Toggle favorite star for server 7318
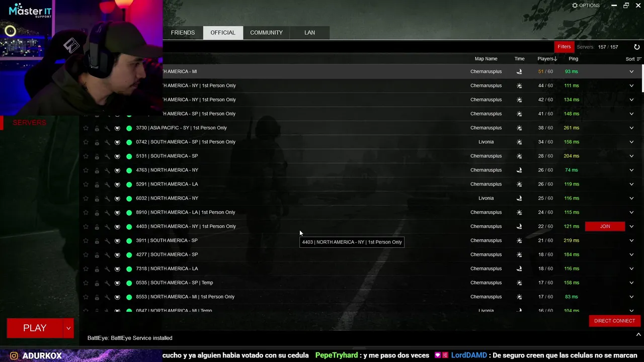This screenshot has width=644, height=362. [x=86, y=268]
